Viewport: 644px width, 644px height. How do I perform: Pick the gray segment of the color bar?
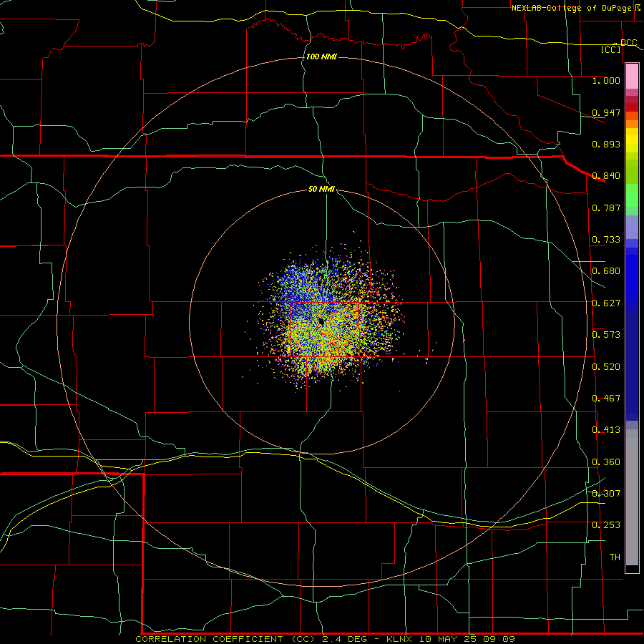(632, 497)
